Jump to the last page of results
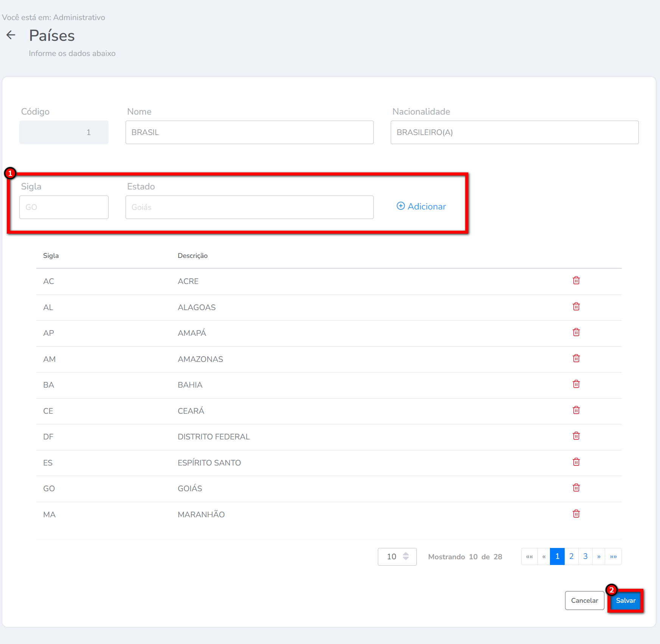The image size is (660, 644). tap(613, 557)
